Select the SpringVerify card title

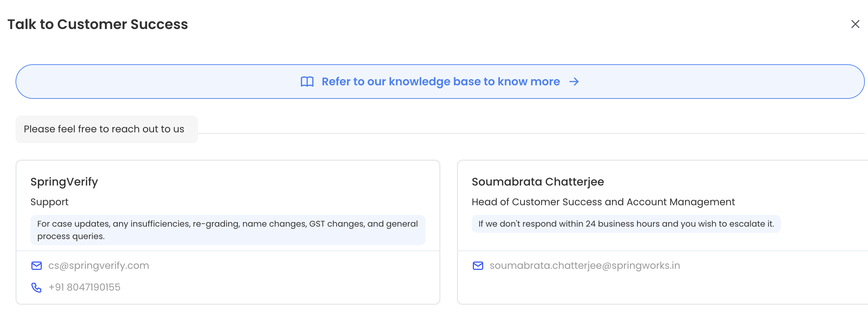64,182
